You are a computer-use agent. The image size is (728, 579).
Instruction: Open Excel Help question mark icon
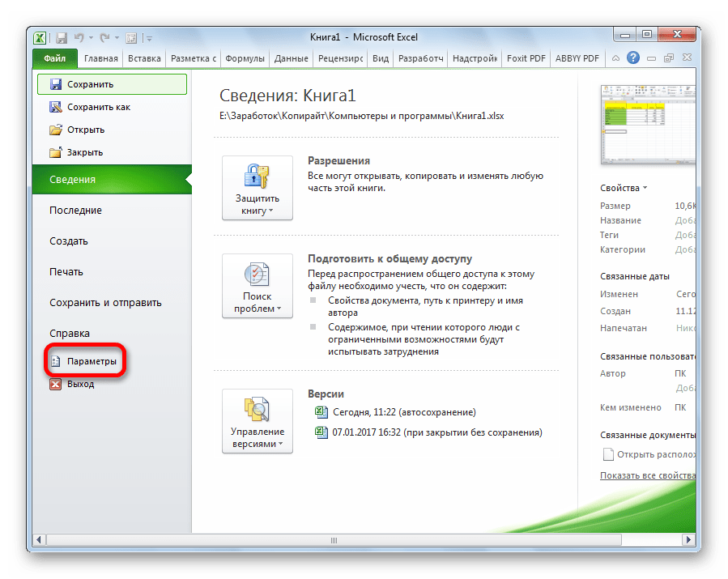632,58
